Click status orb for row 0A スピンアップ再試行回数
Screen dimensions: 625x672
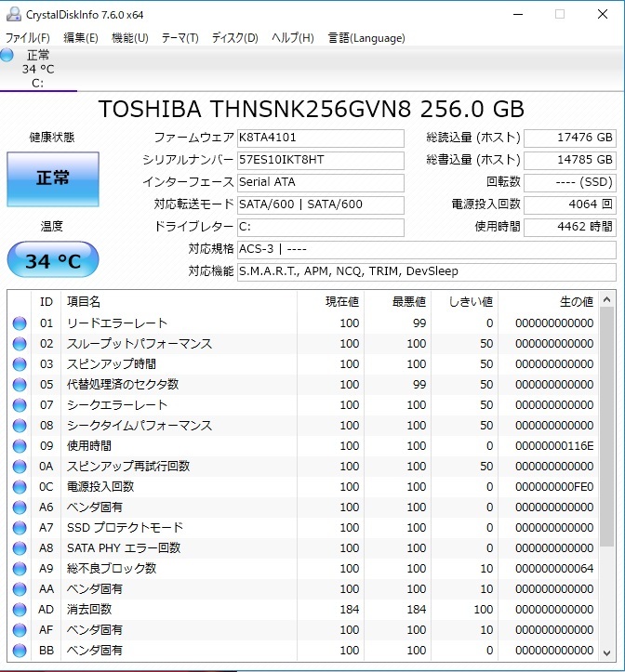[x=20, y=467]
